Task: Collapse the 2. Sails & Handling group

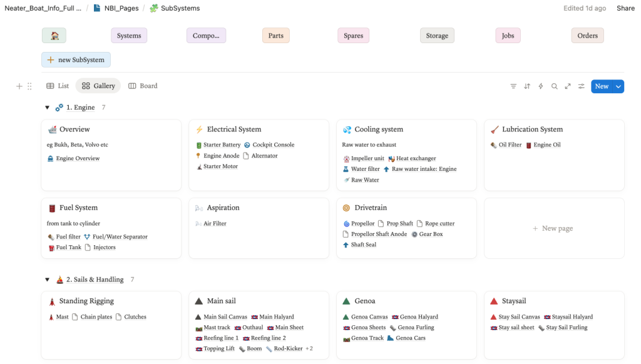Action: pyautogui.click(x=47, y=280)
